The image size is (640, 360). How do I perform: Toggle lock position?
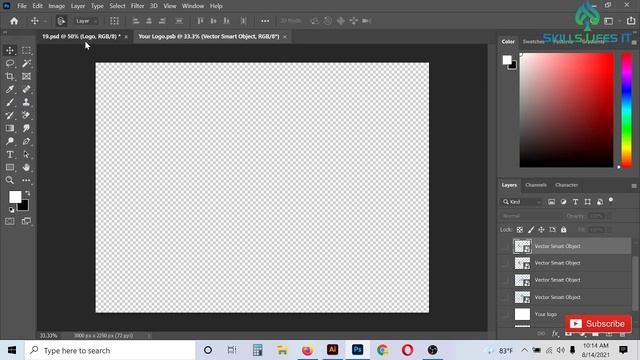(541, 230)
